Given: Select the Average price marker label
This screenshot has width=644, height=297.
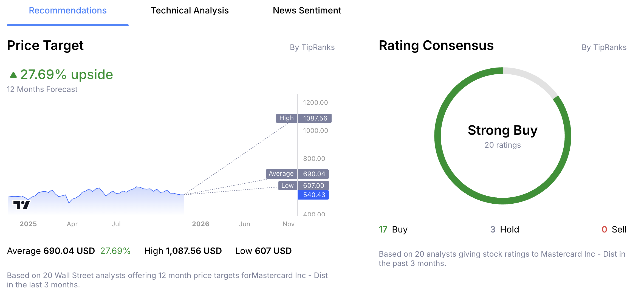Looking at the screenshot, I should point(281,173).
